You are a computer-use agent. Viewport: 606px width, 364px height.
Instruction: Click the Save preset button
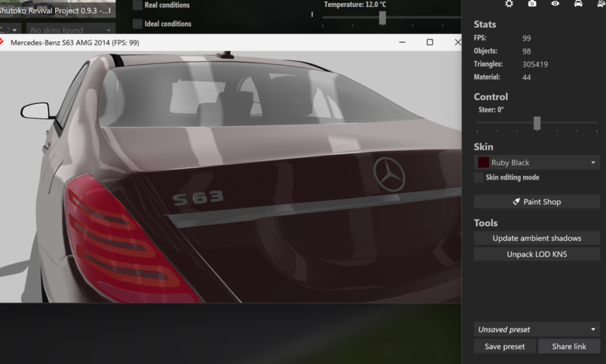coord(505,346)
